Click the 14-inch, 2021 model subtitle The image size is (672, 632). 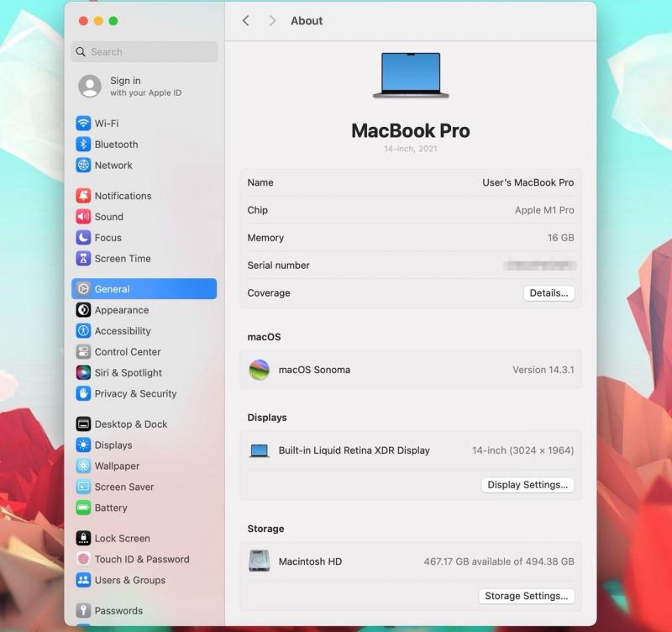point(411,149)
